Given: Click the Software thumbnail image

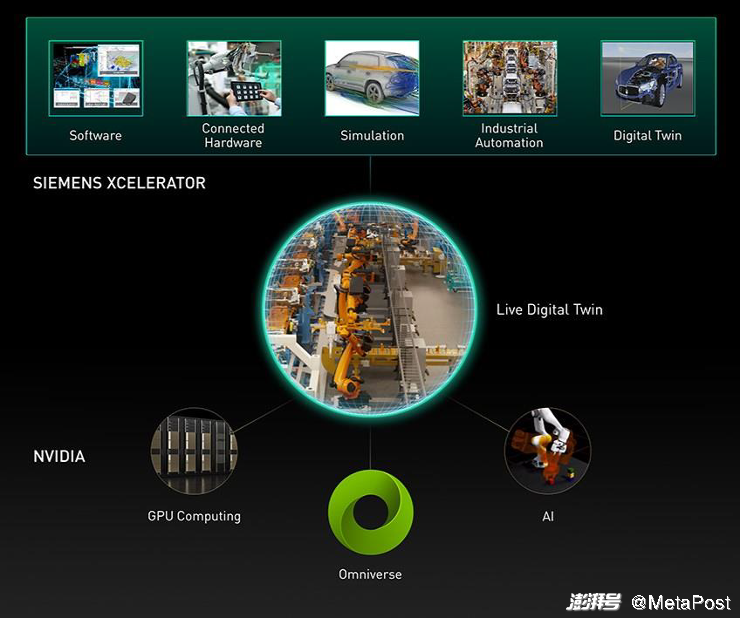Looking at the screenshot, I should tap(96, 78).
